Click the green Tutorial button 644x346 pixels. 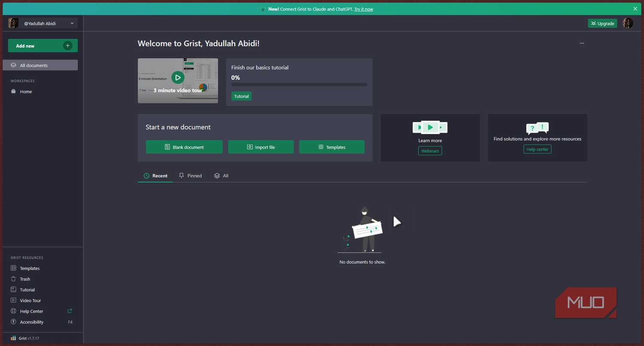(241, 96)
